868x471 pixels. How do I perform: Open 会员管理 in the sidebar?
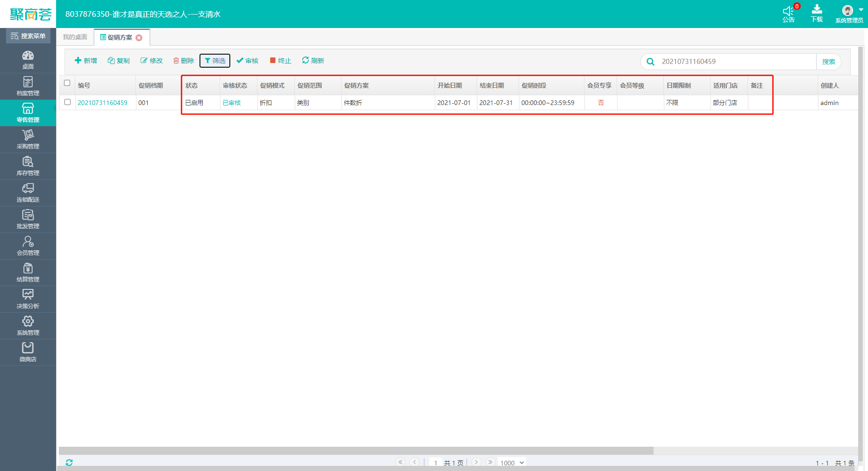pos(28,246)
